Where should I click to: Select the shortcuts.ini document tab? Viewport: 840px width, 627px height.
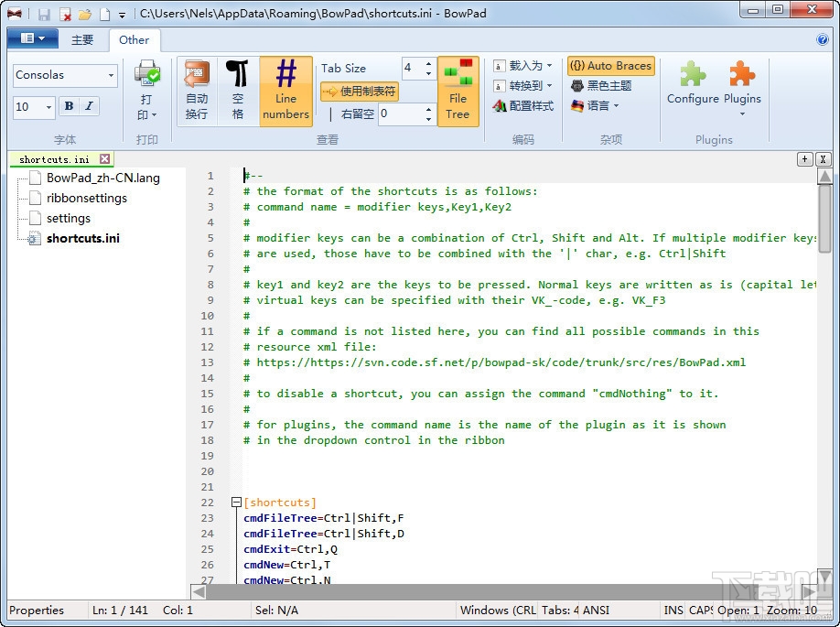click(54, 159)
